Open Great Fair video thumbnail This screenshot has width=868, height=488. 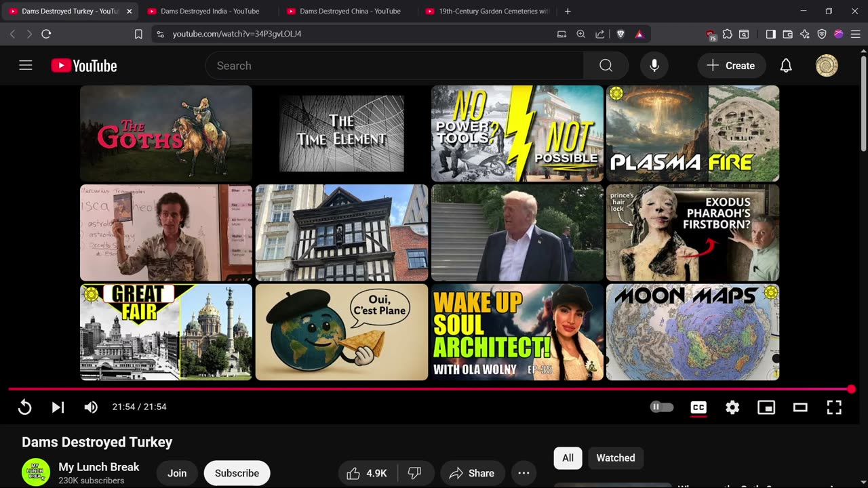point(166,332)
